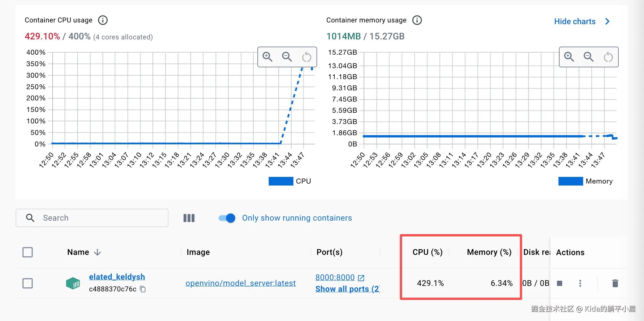Select the elated_keldysh row checkbox
This screenshot has height=321, width=644.
click(28, 283)
